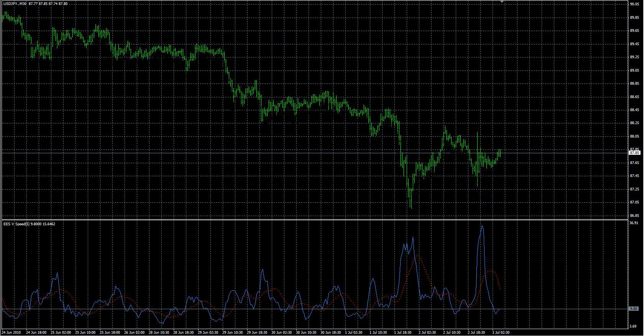Click the 3.69 indicator scale minimum

pos(633,326)
